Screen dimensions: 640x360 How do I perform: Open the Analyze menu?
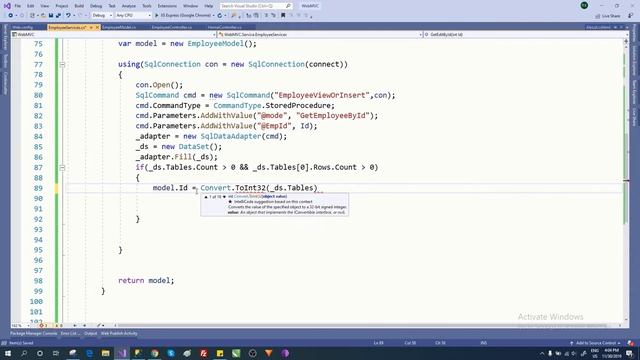point(129,6)
